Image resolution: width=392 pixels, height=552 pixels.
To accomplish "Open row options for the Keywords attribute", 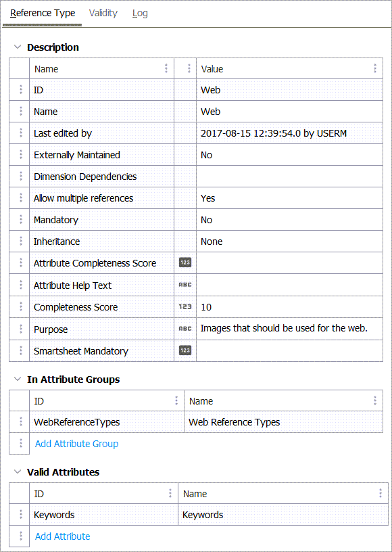I will (x=20, y=515).
